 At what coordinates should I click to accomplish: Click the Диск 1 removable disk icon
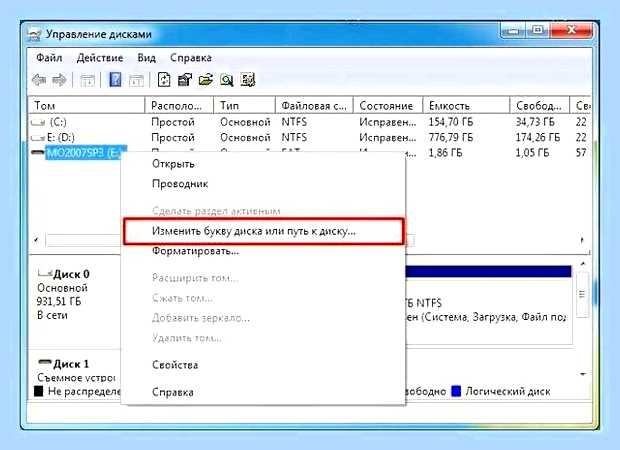click(45, 362)
